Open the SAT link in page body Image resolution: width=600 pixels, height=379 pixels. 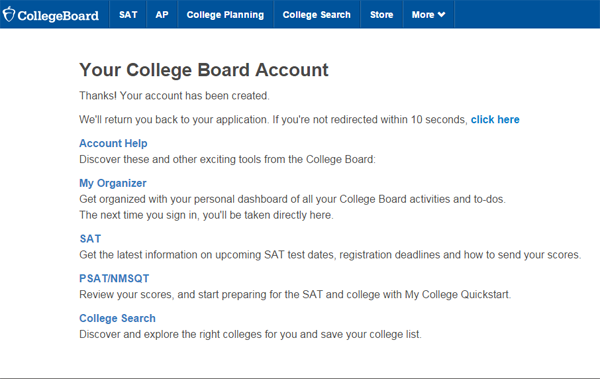[x=90, y=239]
